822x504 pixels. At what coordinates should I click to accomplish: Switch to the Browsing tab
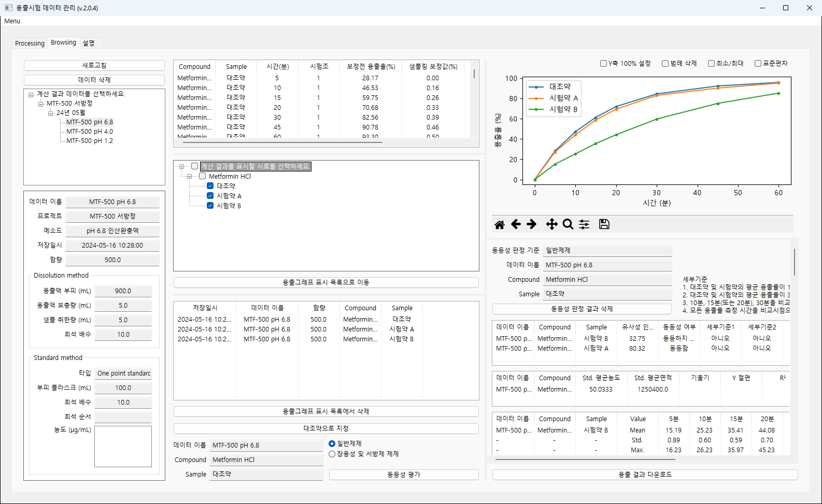[x=63, y=42]
